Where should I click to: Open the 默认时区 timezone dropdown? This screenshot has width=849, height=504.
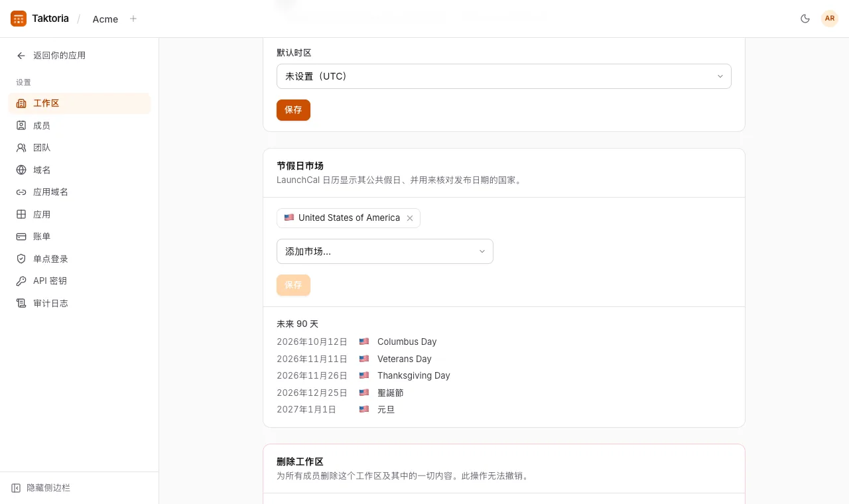(x=504, y=76)
